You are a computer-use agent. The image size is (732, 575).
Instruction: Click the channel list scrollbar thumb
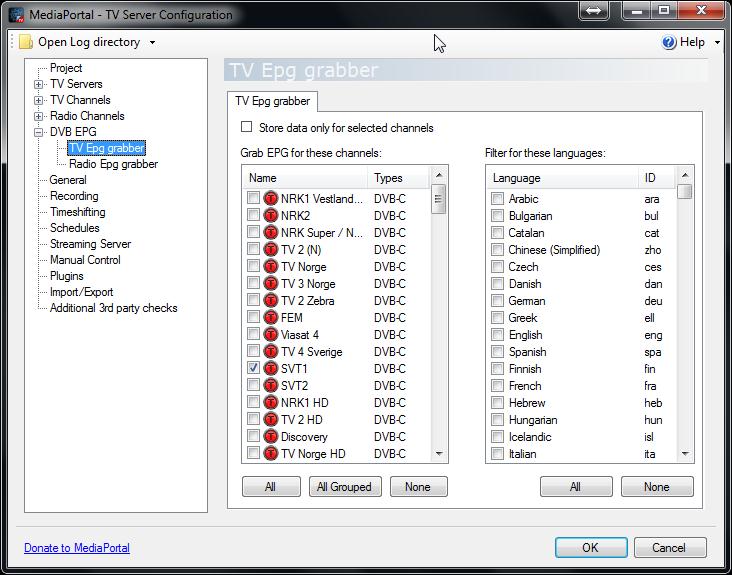(438, 199)
